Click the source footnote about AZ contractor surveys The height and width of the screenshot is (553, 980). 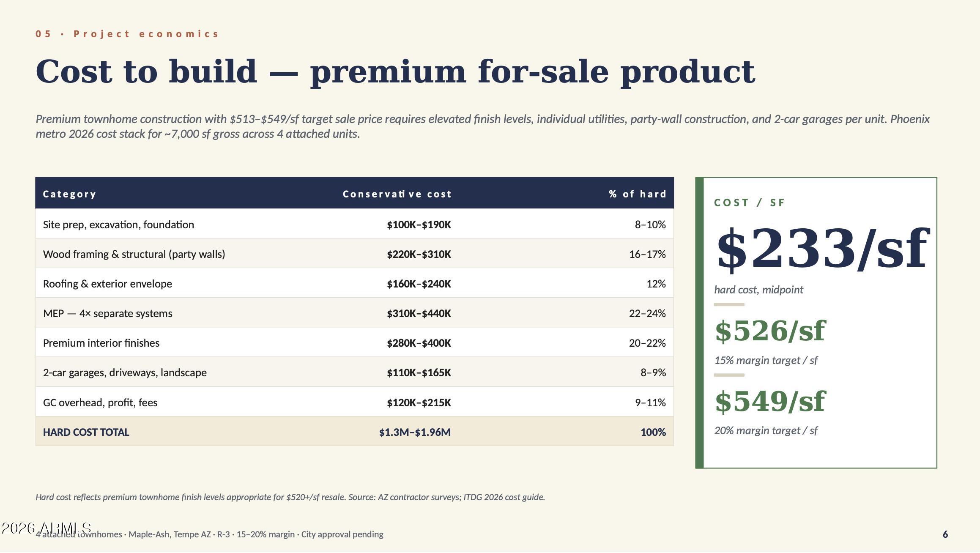(x=290, y=497)
